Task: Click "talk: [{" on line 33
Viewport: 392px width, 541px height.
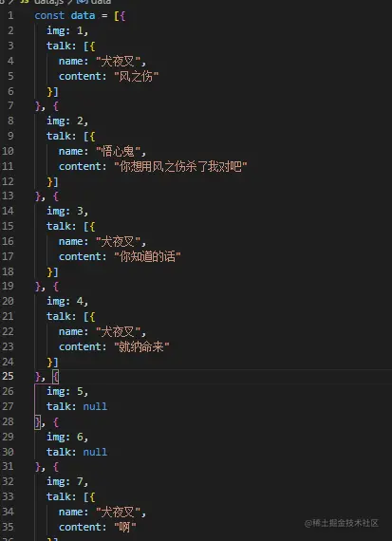Action: coord(71,496)
